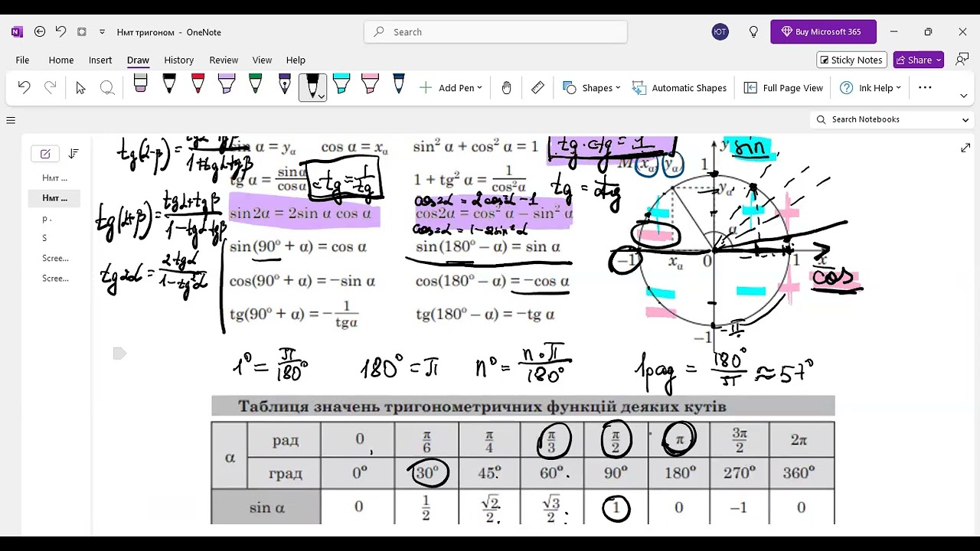
Task: Click the OneNote app logo icon
Action: [17, 32]
